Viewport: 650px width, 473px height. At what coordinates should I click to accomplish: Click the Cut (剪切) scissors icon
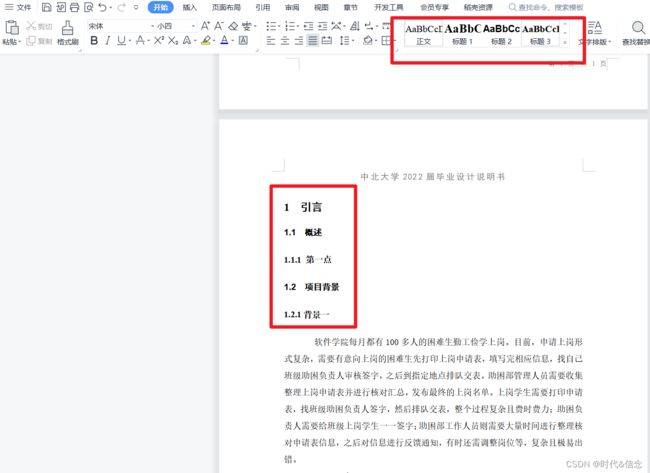coord(31,26)
